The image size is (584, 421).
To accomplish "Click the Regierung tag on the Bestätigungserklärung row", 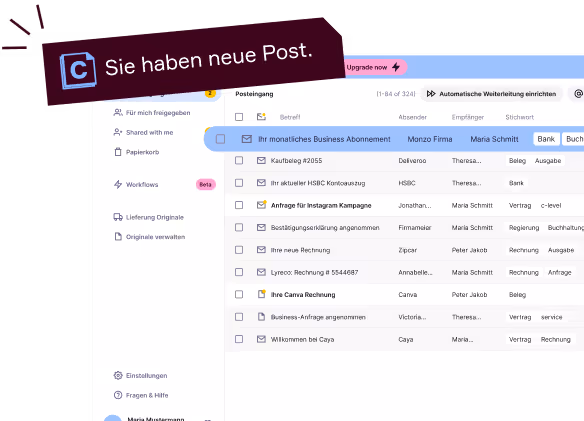I will click(524, 228).
